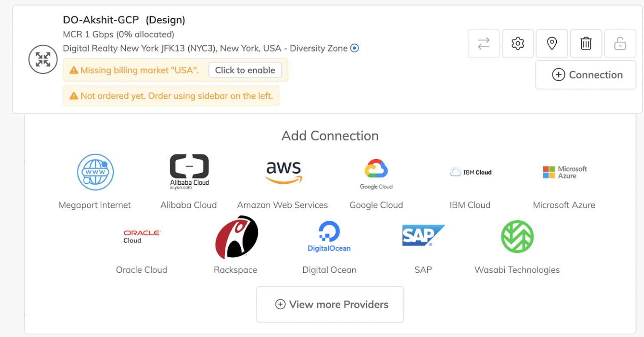
Task: Open MCR settings gear icon
Action: coord(518,43)
